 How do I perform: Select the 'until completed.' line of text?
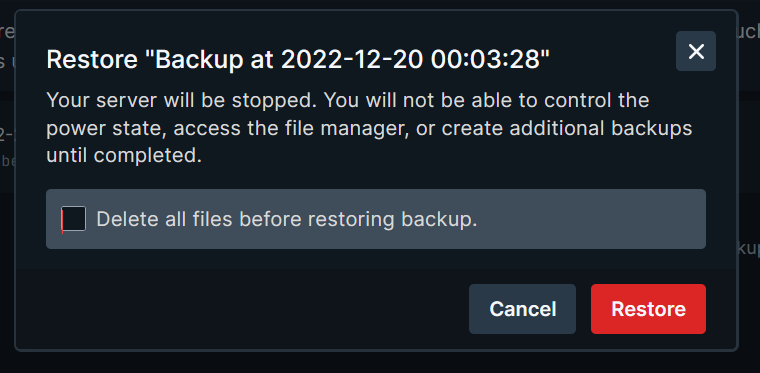coord(124,156)
